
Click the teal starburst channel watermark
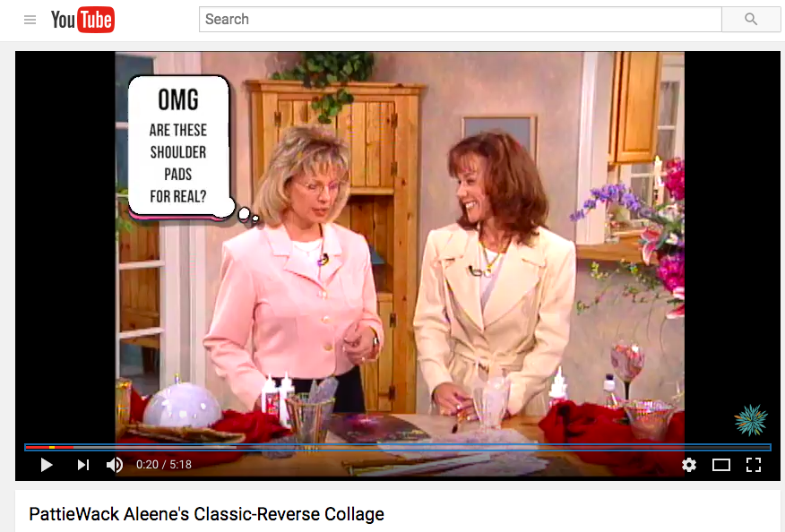point(750,420)
